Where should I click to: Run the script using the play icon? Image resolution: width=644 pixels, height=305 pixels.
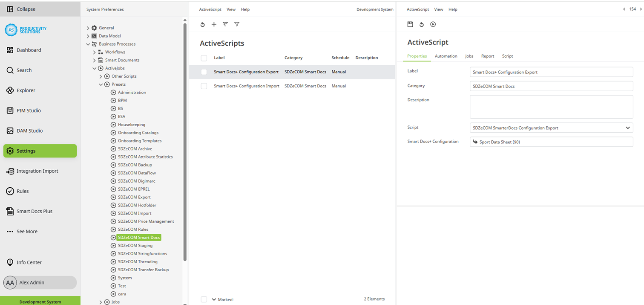[433, 24]
